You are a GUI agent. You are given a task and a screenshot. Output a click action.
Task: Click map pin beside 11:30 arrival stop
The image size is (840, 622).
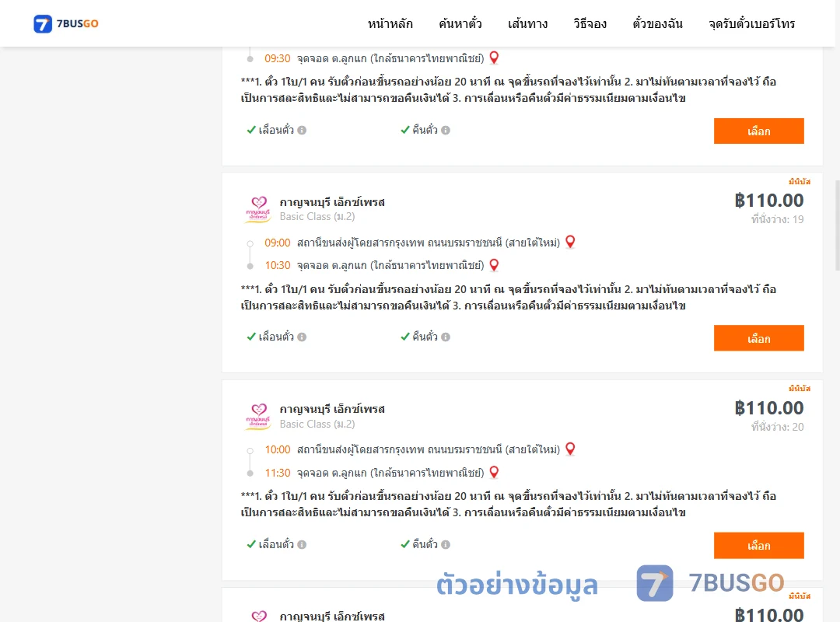[x=494, y=473]
